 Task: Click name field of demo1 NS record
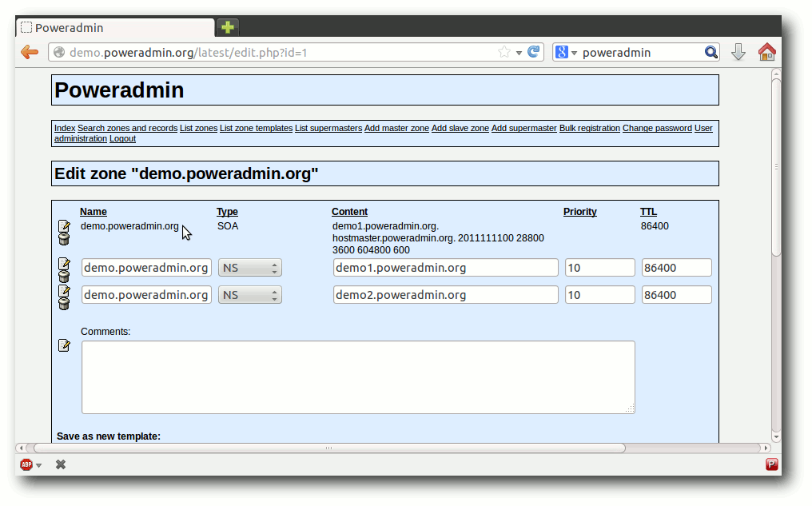[x=146, y=268]
